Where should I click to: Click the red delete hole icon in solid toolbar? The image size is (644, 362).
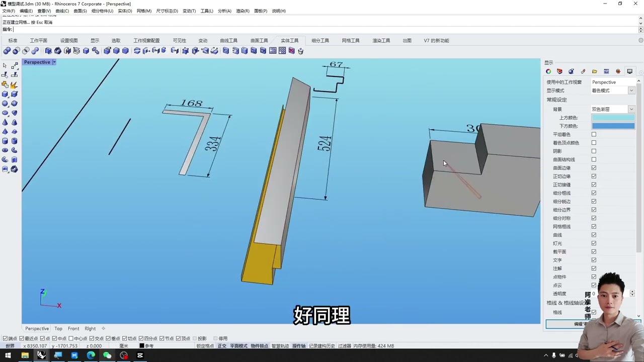[x=291, y=51]
